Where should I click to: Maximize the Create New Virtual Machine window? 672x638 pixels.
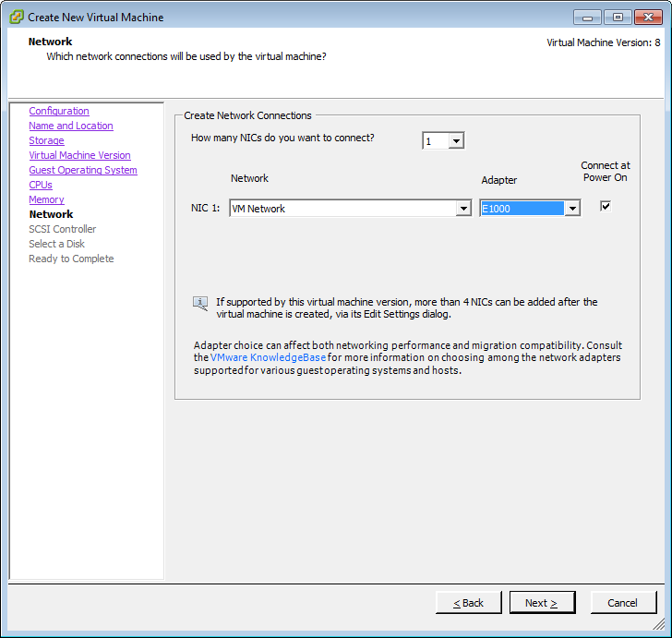pos(617,17)
